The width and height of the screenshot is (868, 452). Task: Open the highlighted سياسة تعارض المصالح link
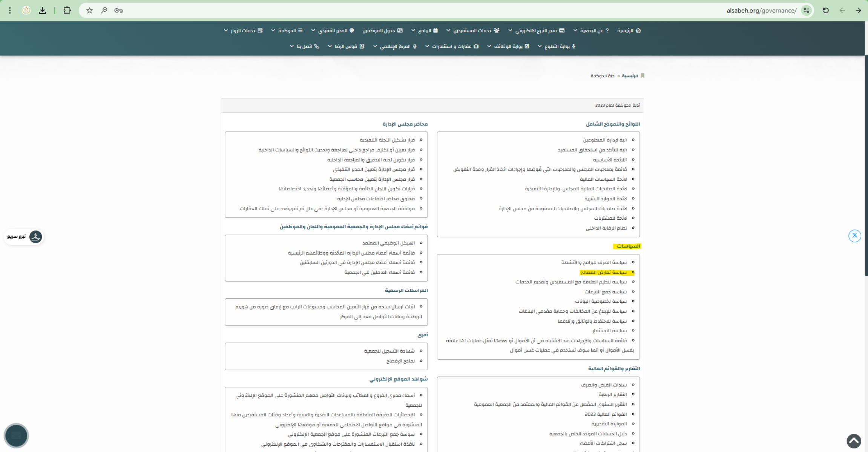[x=603, y=272]
